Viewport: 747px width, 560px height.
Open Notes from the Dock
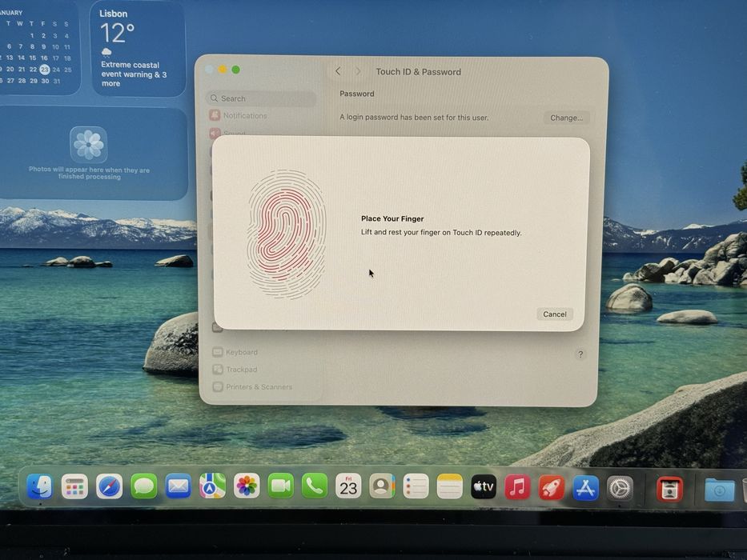(450, 486)
